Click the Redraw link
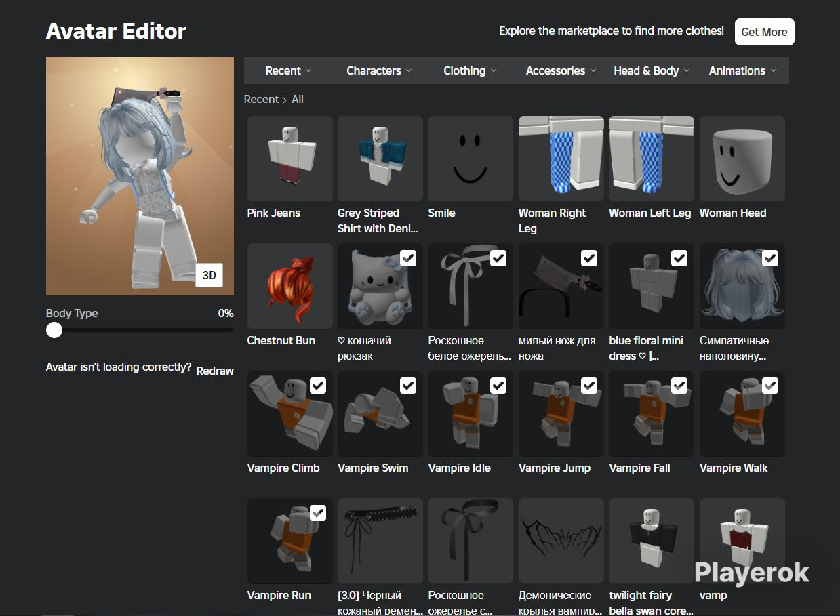The width and height of the screenshot is (840, 616). click(x=215, y=371)
